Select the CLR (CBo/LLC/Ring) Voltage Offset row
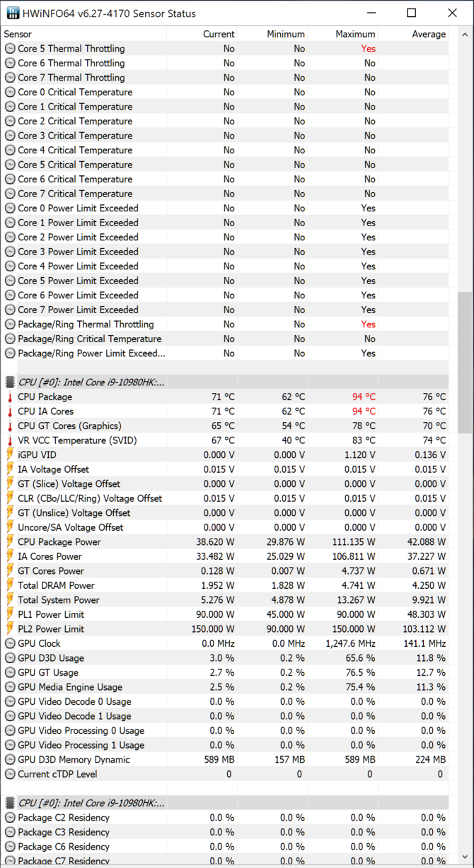This screenshot has width=474, height=868. point(225,498)
